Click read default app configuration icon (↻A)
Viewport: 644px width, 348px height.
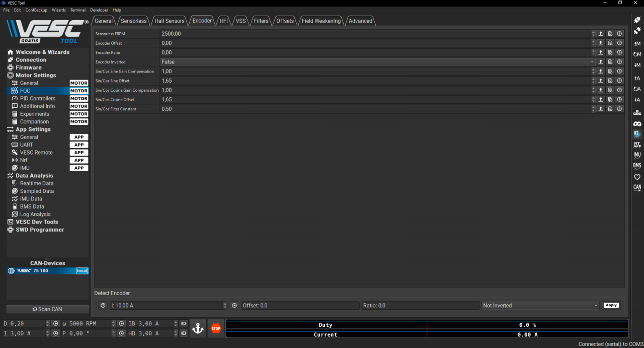point(637,89)
